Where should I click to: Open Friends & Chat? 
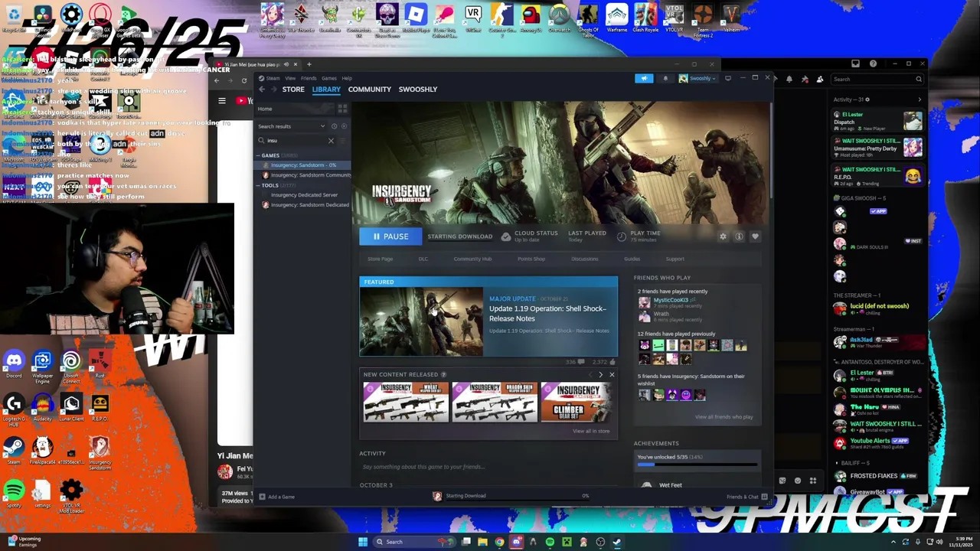pos(746,497)
